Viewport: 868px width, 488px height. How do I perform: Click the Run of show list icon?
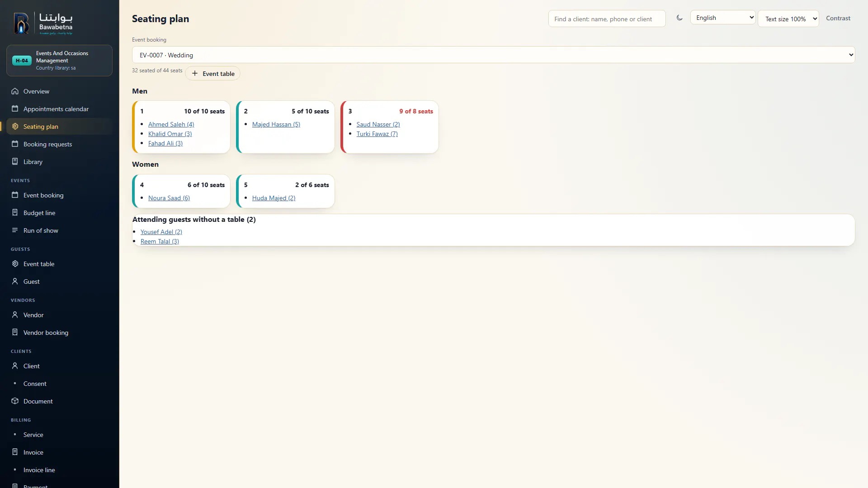coord(15,230)
